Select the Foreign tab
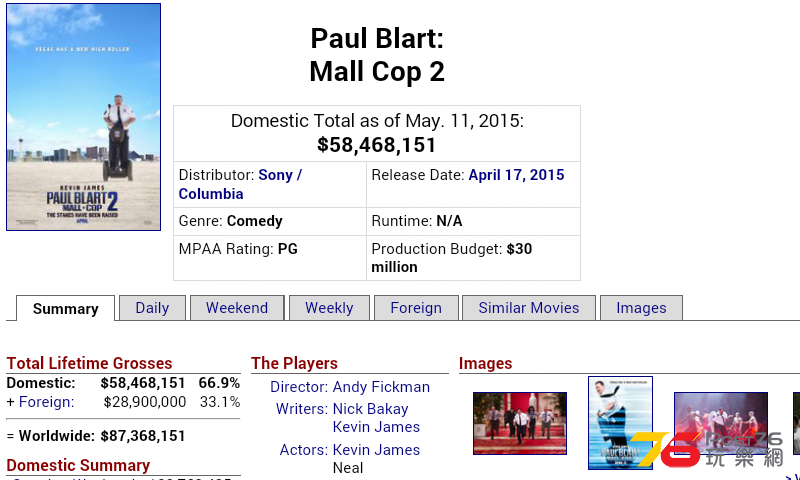The width and height of the screenshot is (800, 480). click(x=416, y=308)
